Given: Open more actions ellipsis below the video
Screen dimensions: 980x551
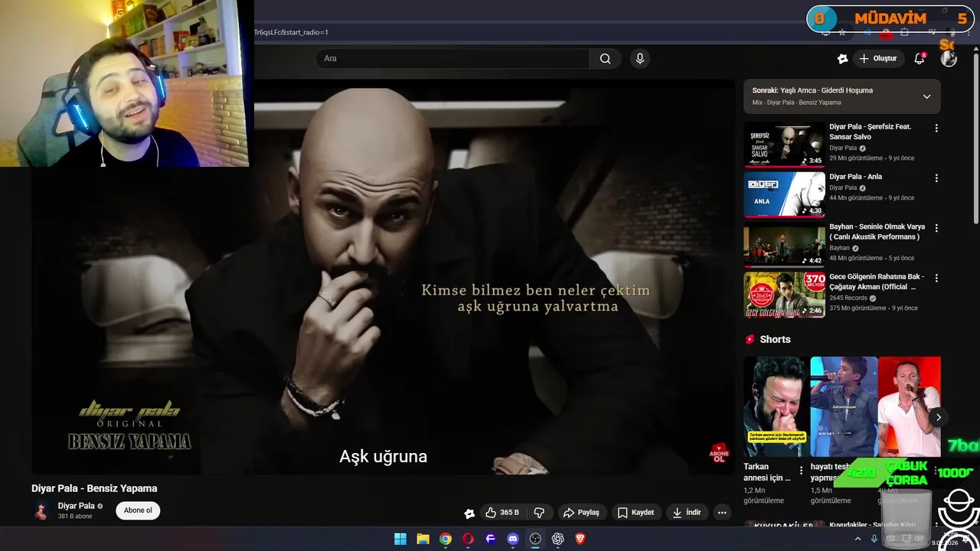Looking at the screenshot, I should click(721, 513).
